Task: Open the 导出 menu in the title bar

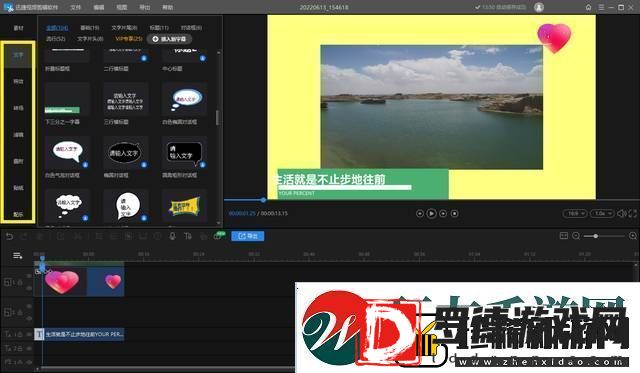Action: (x=144, y=7)
